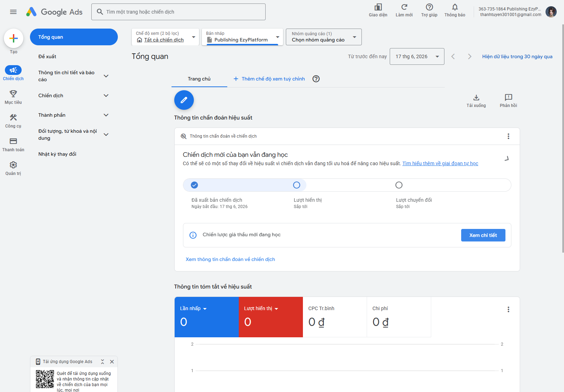Collapse the app download popup
The height and width of the screenshot is (392, 564).
(x=102, y=362)
